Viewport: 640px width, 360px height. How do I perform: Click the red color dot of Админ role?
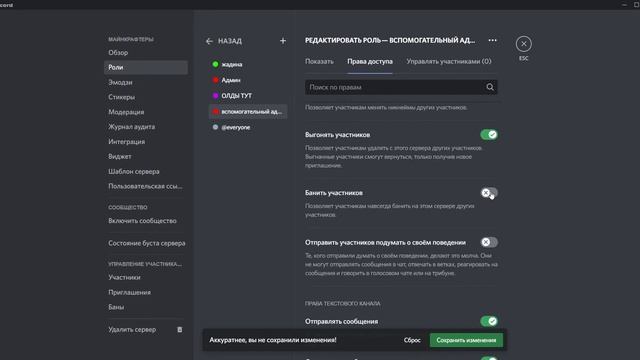(216, 80)
